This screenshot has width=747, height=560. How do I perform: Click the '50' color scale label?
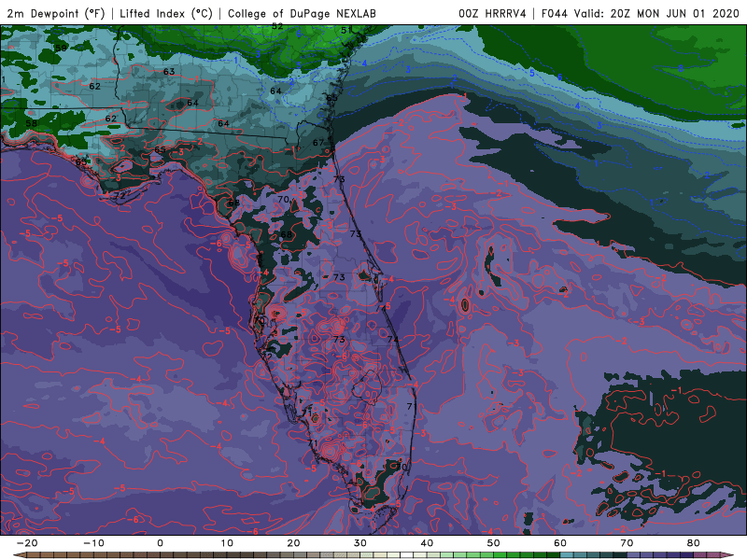494,543
